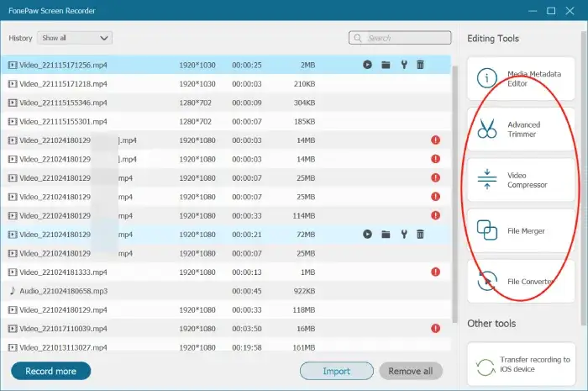
Task: Open folder for Video_221115171256.mp4
Action: 386,65
